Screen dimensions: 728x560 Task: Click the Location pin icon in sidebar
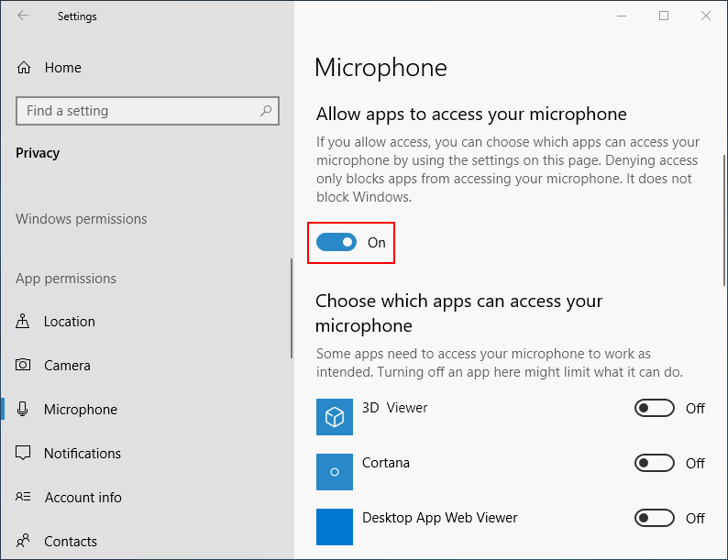click(x=23, y=321)
